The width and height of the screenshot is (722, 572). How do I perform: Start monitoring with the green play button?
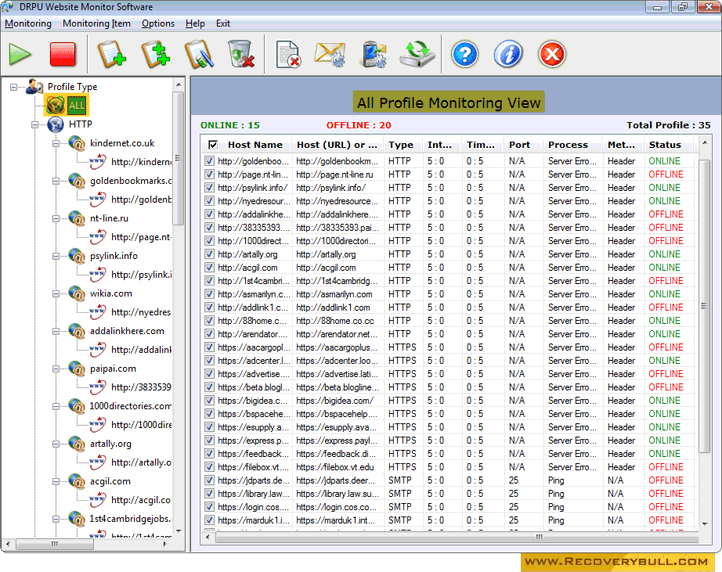(x=20, y=54)
